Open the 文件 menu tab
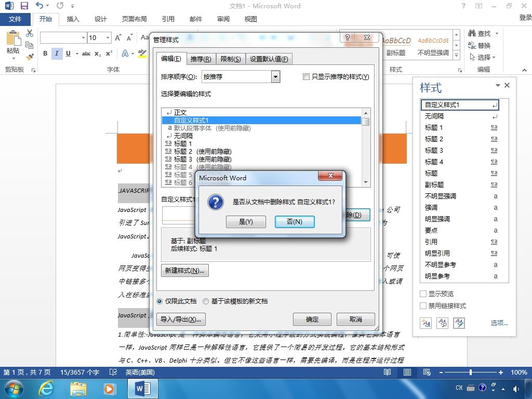532x399 pixels. pos(15,19)
